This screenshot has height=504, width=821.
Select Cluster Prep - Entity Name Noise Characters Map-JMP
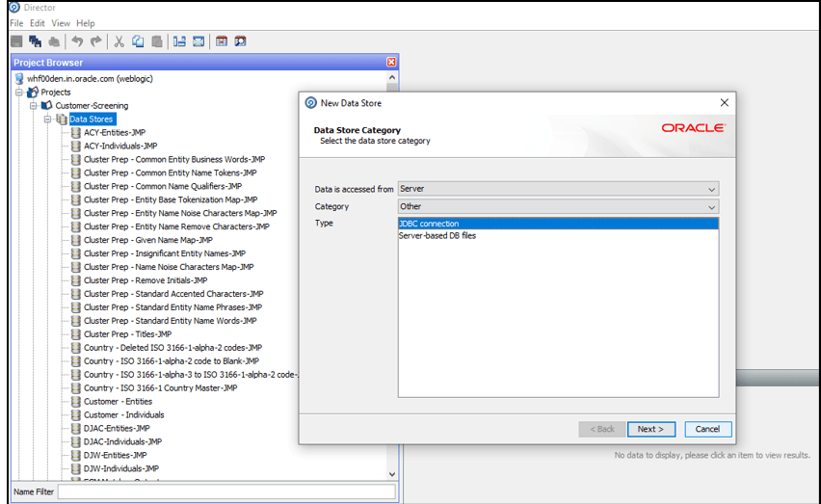(x=180, y=214)
